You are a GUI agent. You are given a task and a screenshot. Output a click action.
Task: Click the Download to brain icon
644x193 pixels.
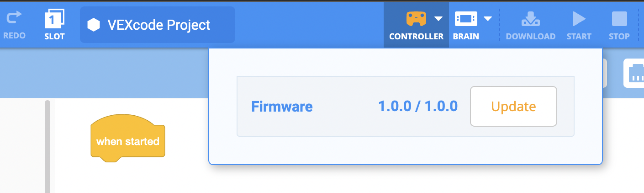click(x=530, y=19)
